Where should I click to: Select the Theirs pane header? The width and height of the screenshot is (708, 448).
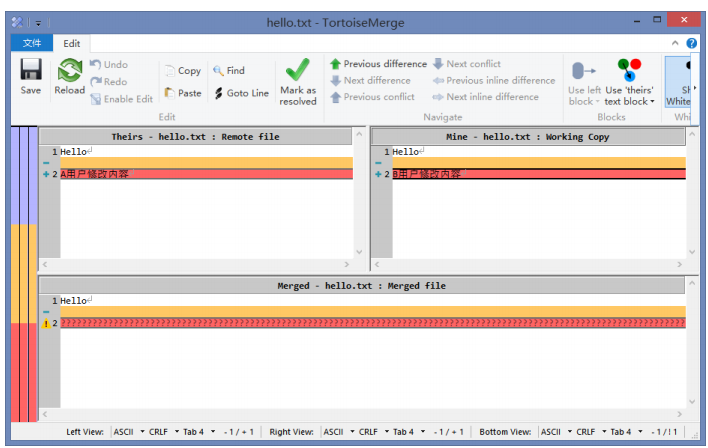[x=196, y=137]
